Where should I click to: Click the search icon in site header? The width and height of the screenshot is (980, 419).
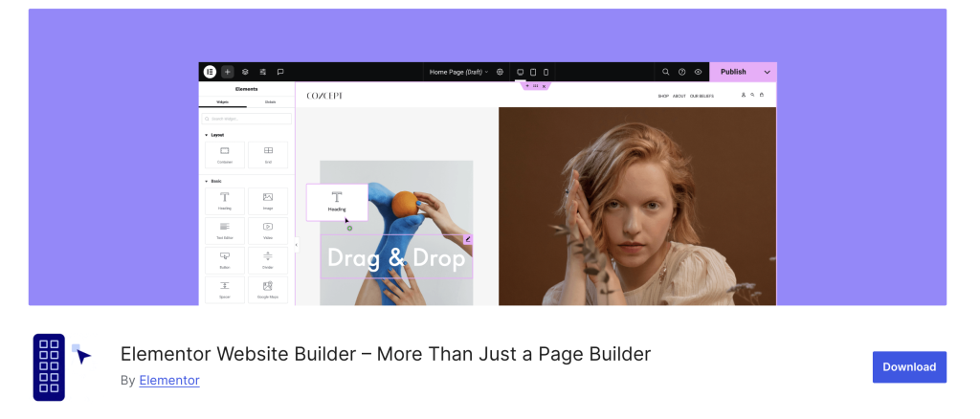[x=752, y=95]
